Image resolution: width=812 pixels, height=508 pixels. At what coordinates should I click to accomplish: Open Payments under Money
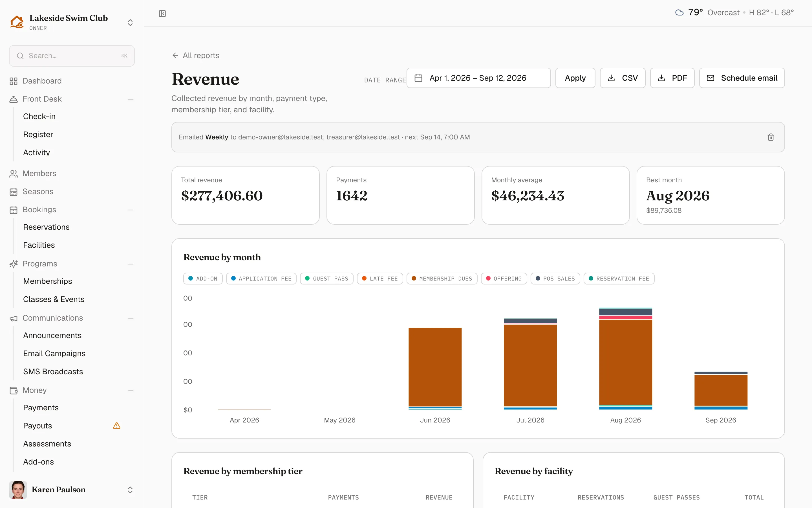41,408
